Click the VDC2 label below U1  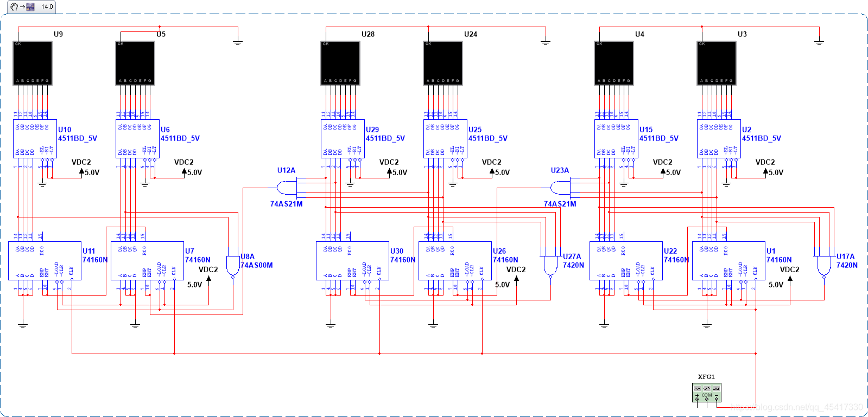[x=790, y=270]
